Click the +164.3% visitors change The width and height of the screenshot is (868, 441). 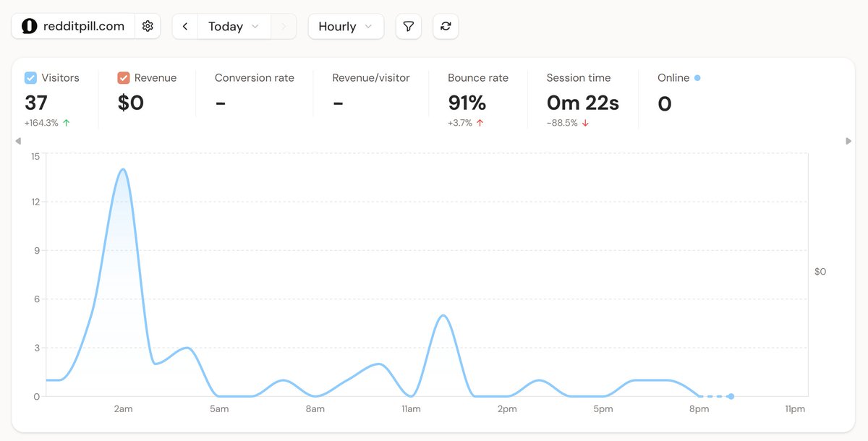[x=47, y=123]
